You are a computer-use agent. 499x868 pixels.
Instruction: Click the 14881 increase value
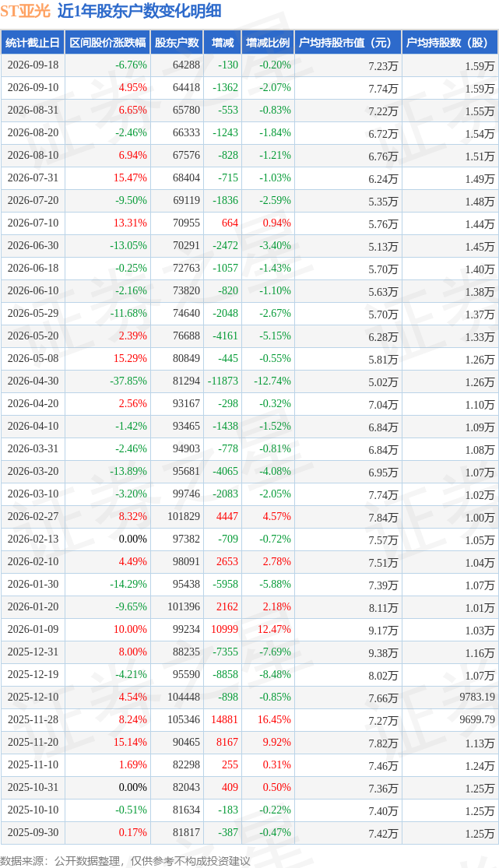[x=224, y=719]
